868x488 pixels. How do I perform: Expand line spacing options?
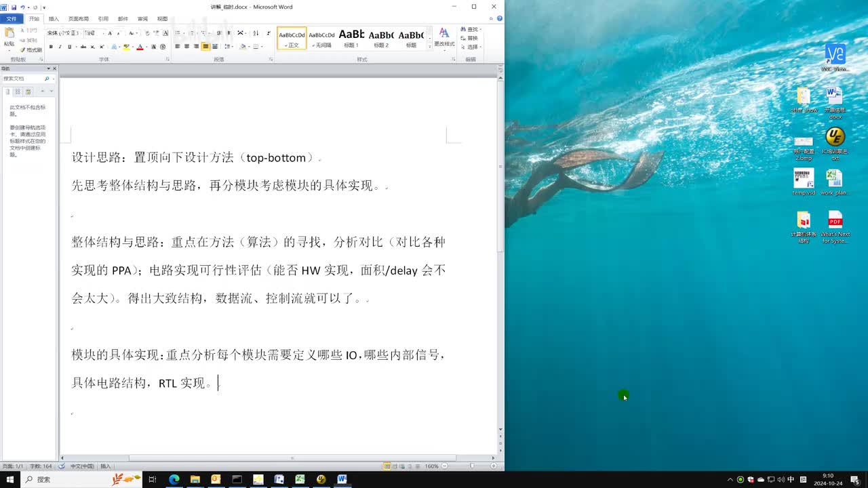click(x=228, y=46)
